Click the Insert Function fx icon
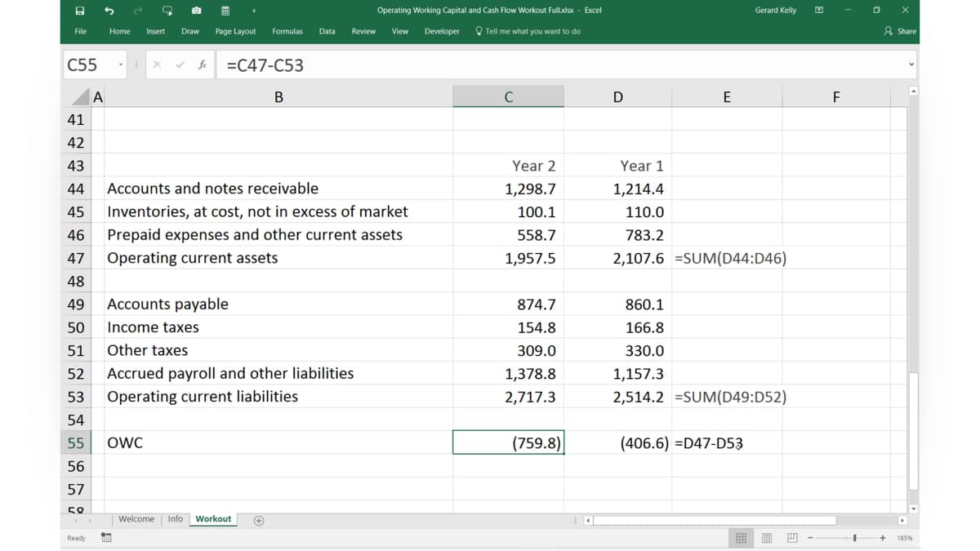This screenshot has height=551, width=980. [x=202, y=65]
